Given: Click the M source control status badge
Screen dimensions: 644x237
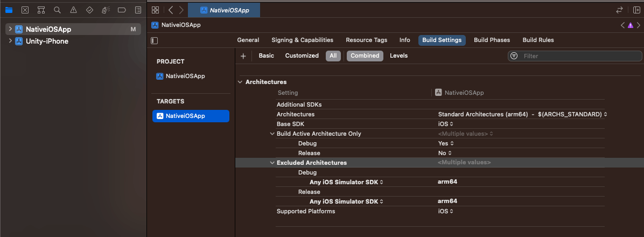Looking at the screenshot, I should [133, 29].
